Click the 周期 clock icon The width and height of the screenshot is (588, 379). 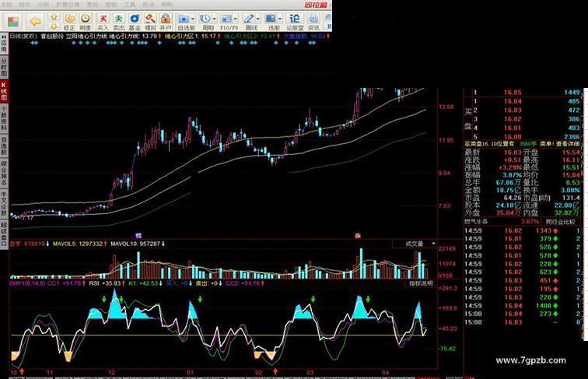(x=205, y=22)
